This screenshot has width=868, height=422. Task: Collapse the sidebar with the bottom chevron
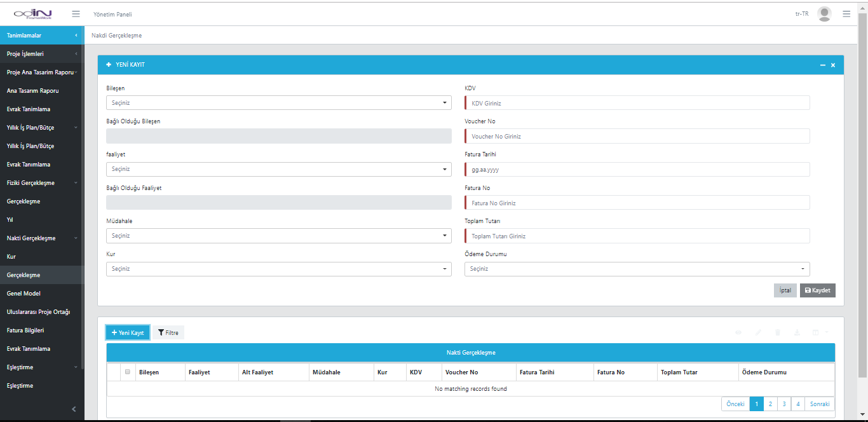(74, 409)
